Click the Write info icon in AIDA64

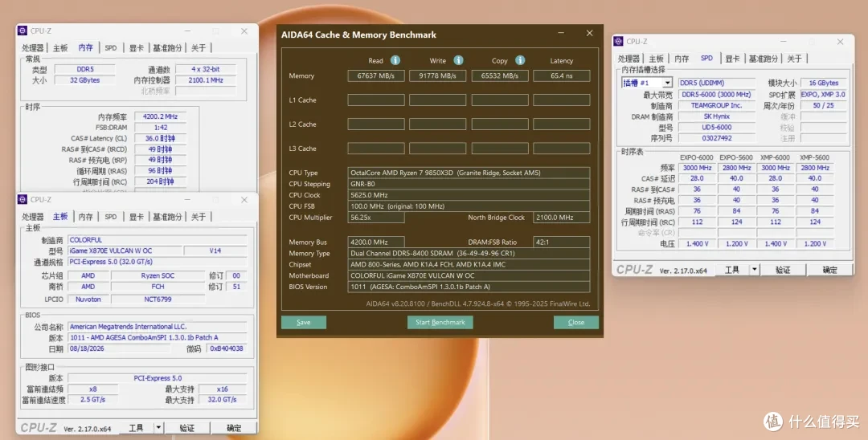tap(458, 60)
